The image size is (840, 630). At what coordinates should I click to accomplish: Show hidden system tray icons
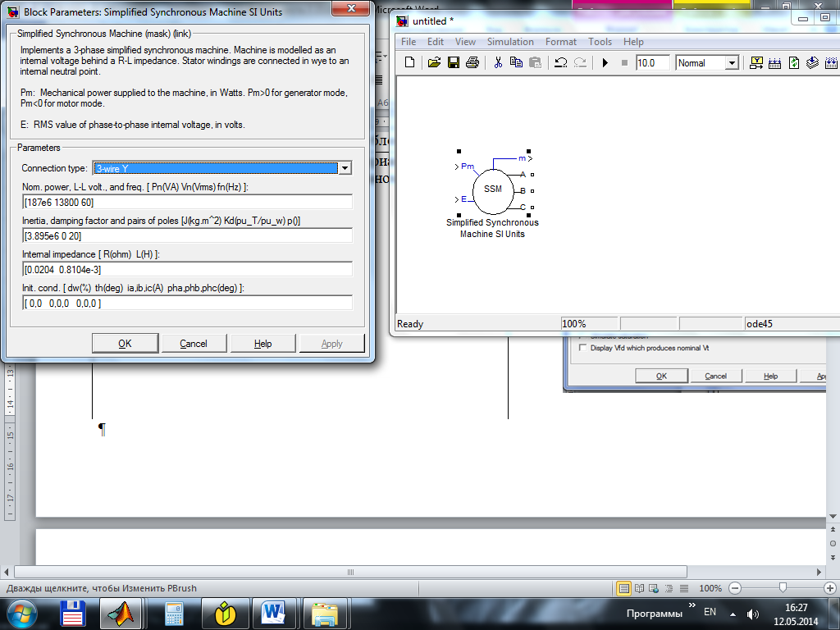[733, 614]
